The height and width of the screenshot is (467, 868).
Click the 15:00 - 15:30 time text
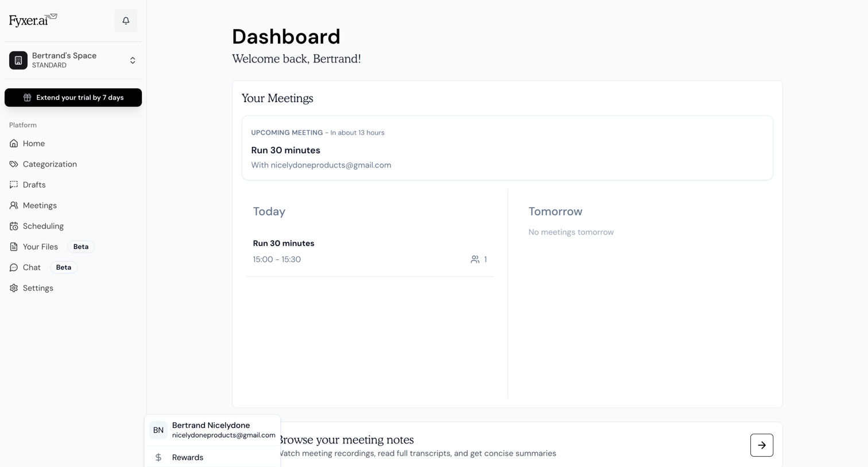click(277, 259)
